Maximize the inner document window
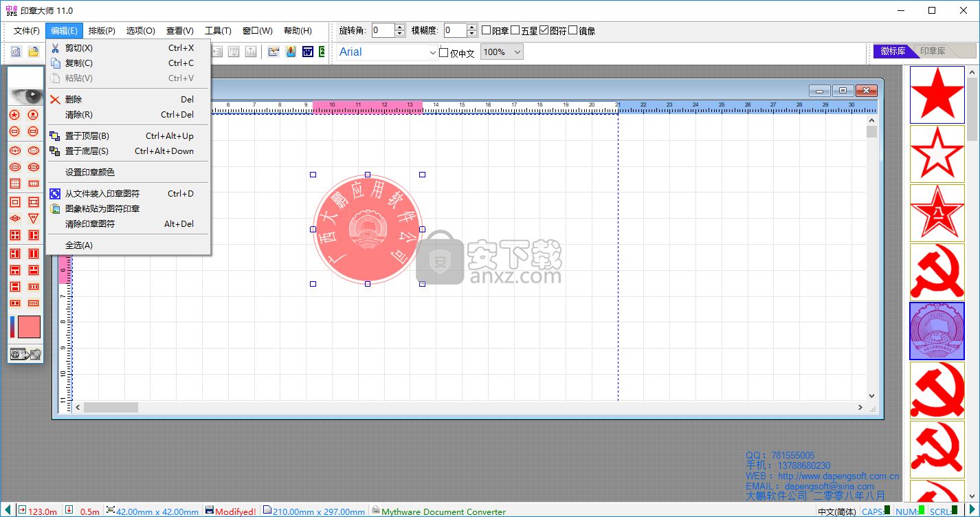The height and width of the screenshot is (517, 980). pyautogui.click(x=843, y=91)
